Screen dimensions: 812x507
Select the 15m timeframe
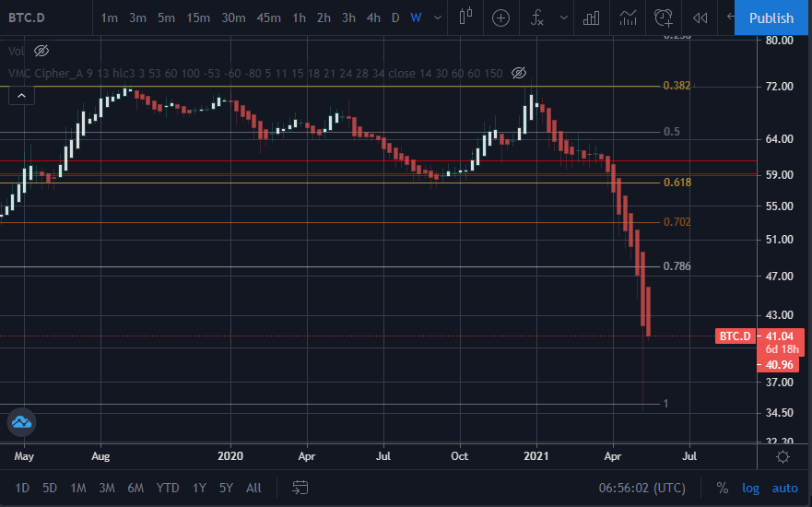point(198,18)
